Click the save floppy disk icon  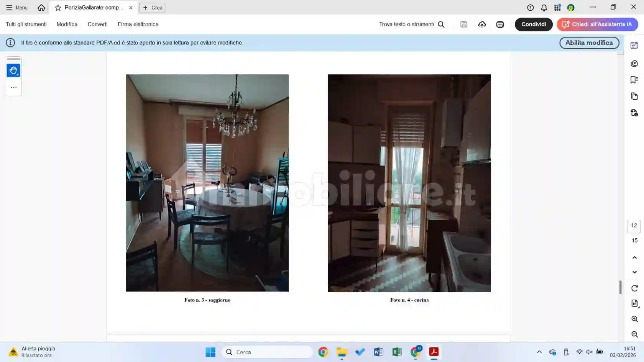pos(464,25)
